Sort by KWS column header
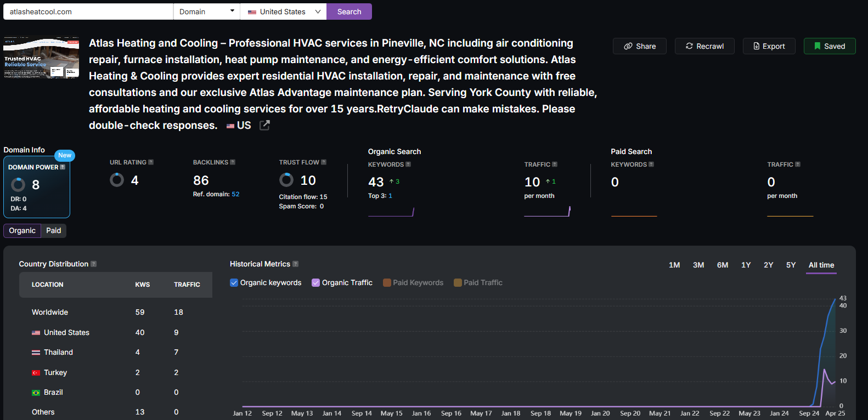 pyautogui.click(x=143, y=285)
